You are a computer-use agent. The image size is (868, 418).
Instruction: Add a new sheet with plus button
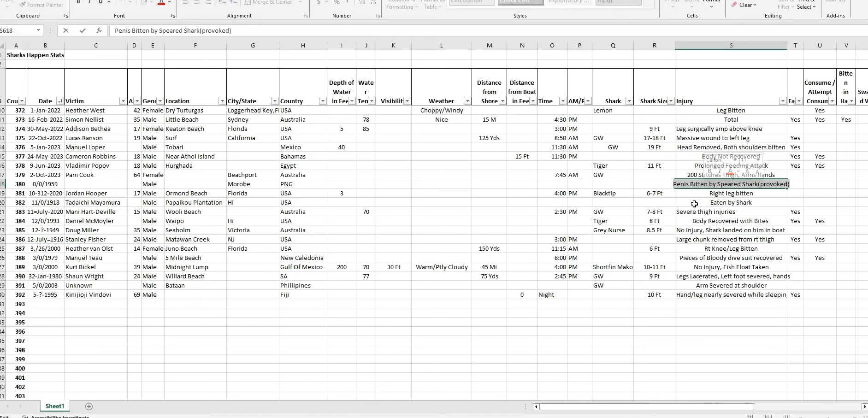(89, 406)
